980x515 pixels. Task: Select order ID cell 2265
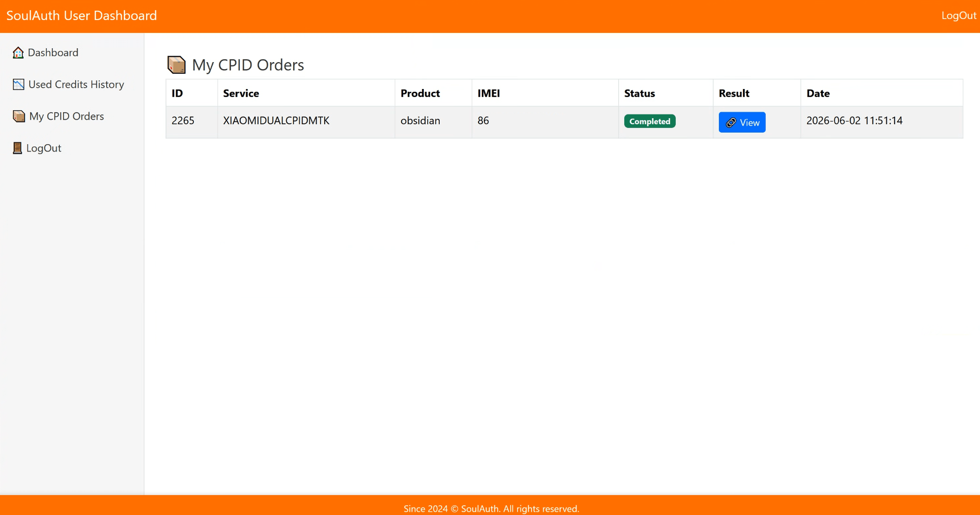coord(192,122)
